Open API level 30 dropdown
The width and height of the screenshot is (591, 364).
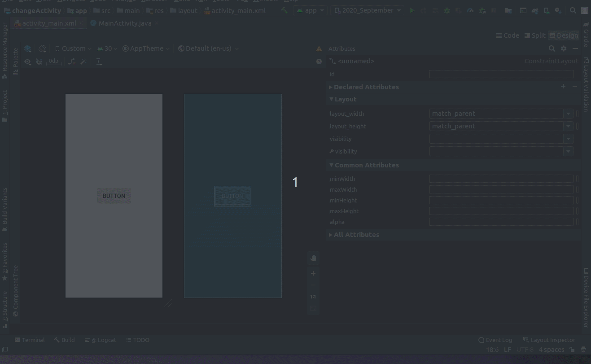point(107,48)
